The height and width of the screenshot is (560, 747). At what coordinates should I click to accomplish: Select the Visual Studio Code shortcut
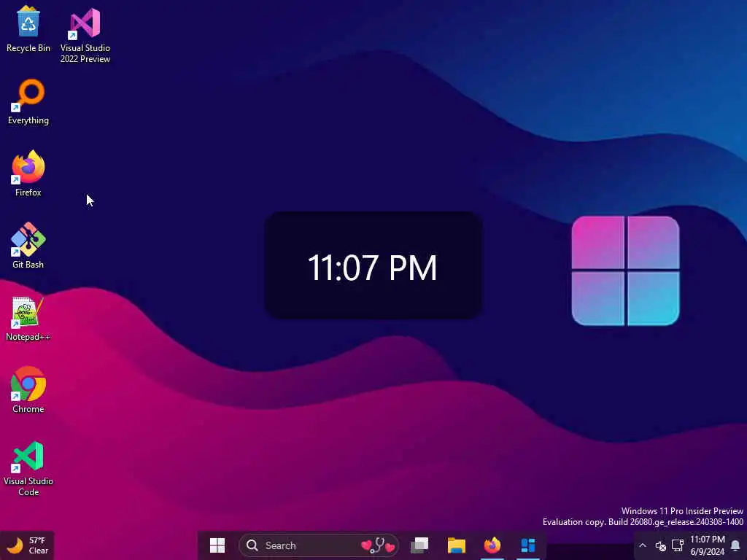pos(28,469)
